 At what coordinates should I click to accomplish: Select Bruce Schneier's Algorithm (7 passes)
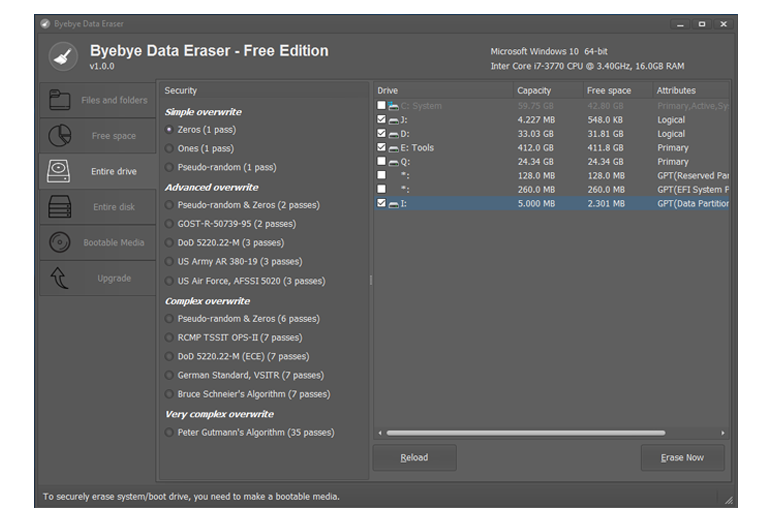[x=169, y=394]
